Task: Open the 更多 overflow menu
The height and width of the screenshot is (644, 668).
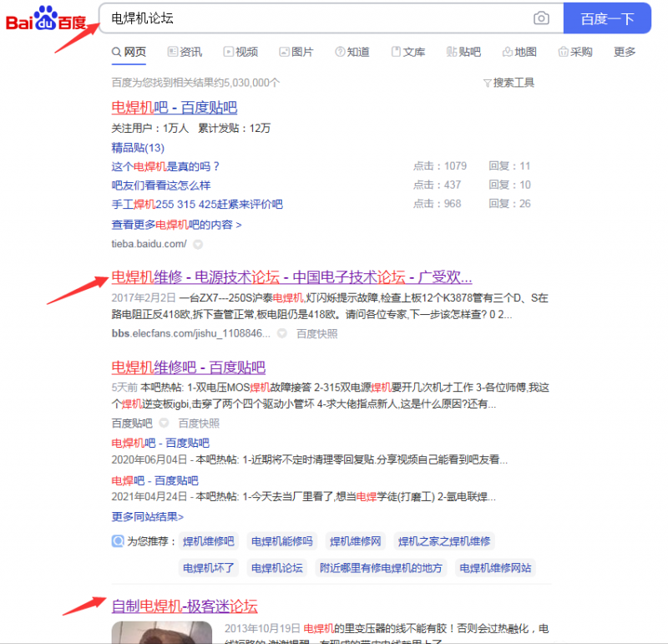Action: tap(624, 51)
